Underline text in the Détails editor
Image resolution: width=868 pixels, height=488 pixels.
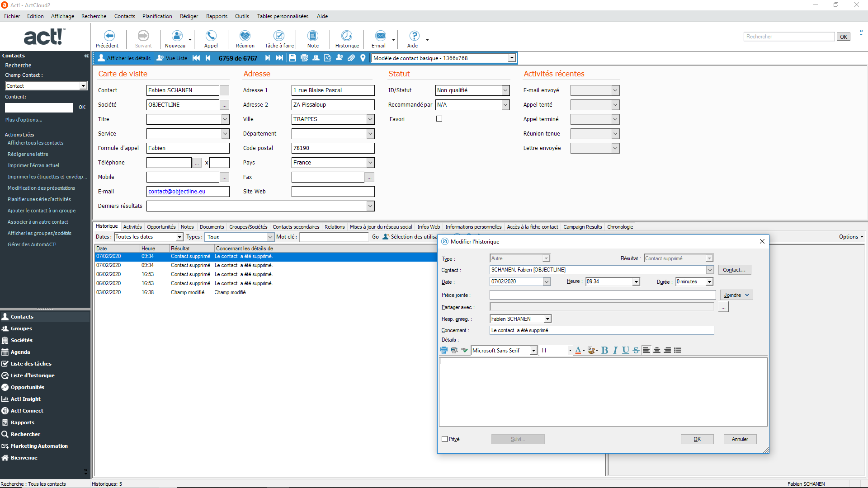(x=626, y=350)
